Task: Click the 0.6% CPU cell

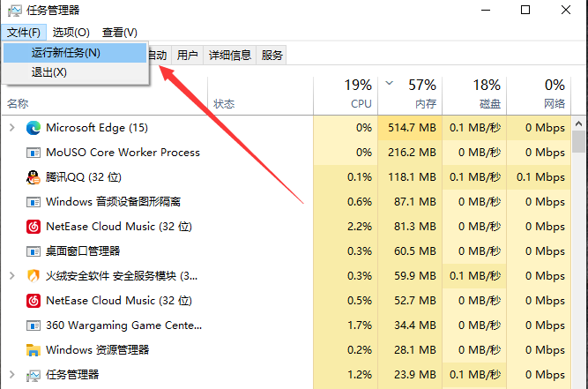Action: pyautogui.click(x=346, y=202)
